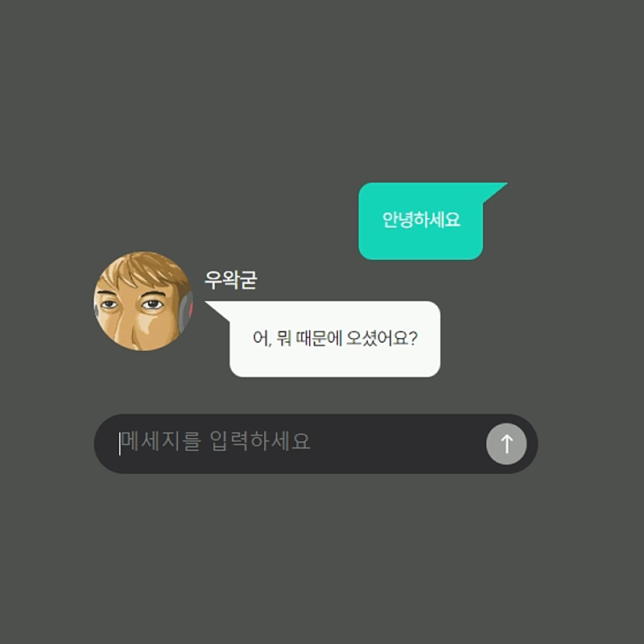This screenshot has height=644, width=644.
Task: Send the message with the up-arrow button
Action: click(x=506, y=444)
